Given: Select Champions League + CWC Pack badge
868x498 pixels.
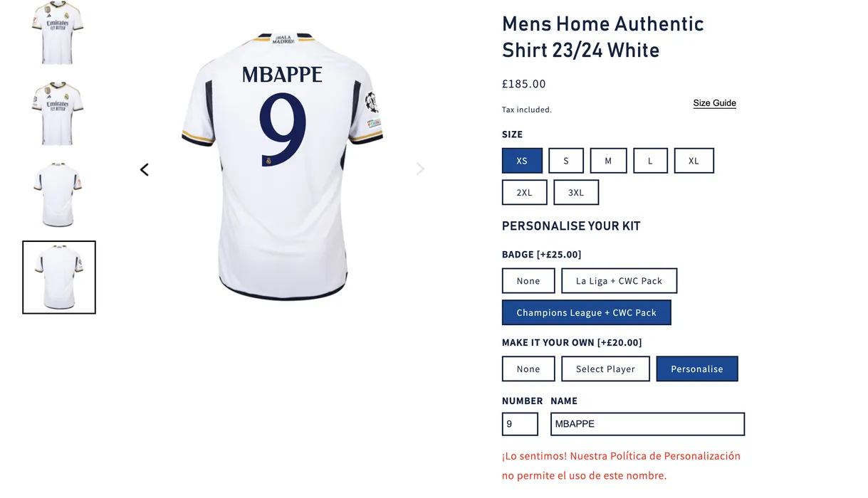Looking at the screenshot, I should (x=587, y=312).
